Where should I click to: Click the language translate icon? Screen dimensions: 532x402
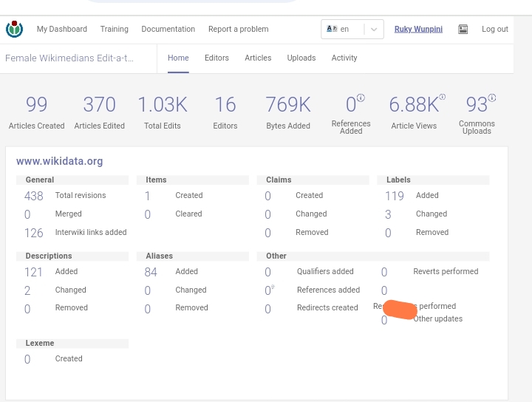click(x=332, y=29)
